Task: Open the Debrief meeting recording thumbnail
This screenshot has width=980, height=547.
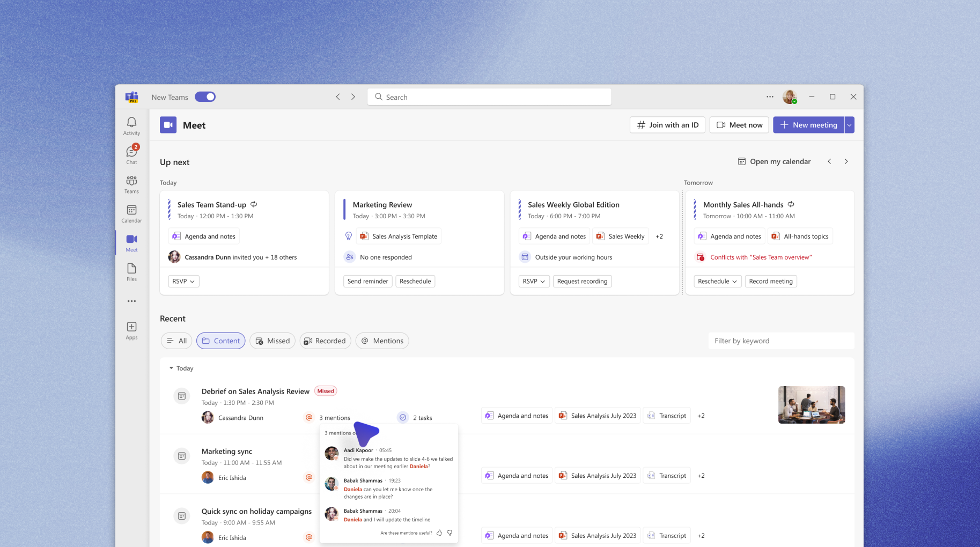Action: click(812, 405)
